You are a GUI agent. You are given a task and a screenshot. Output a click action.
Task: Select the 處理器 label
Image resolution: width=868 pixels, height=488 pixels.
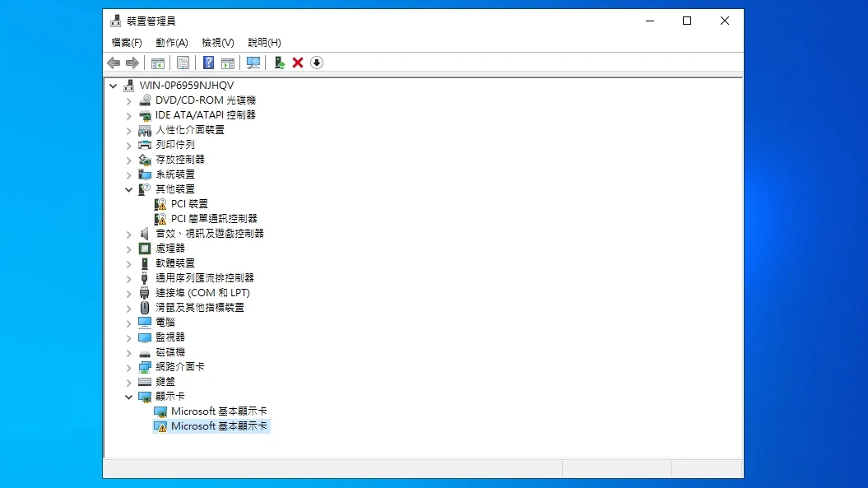(170, 249)
